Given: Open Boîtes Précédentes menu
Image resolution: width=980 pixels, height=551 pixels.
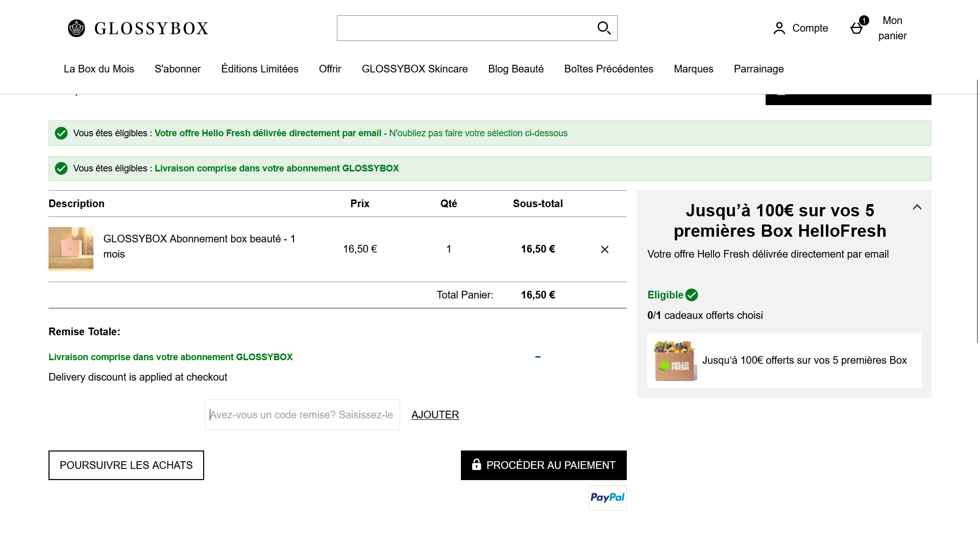Looking at the screenshot, I should pos(608,69).
